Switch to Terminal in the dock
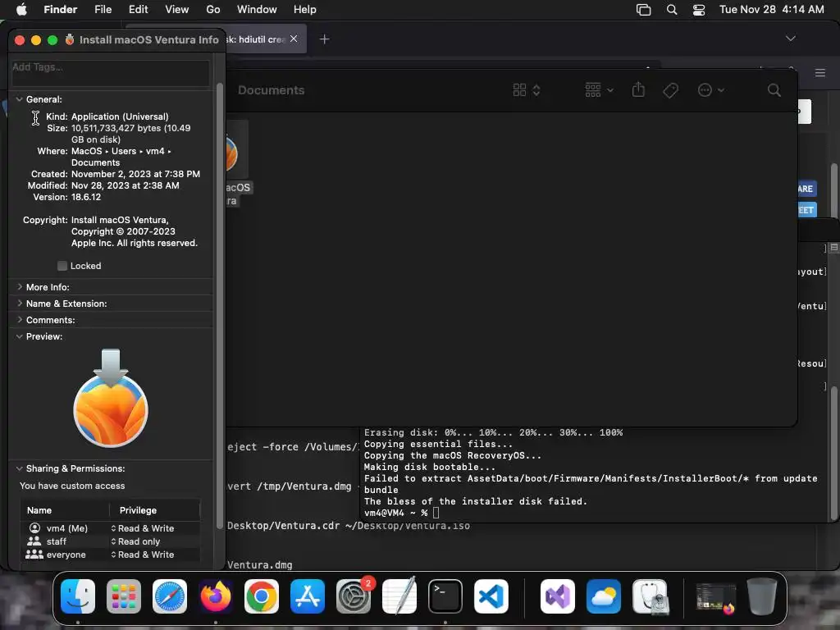The height and width of the screenshot is (630, 840). [445, 596]
